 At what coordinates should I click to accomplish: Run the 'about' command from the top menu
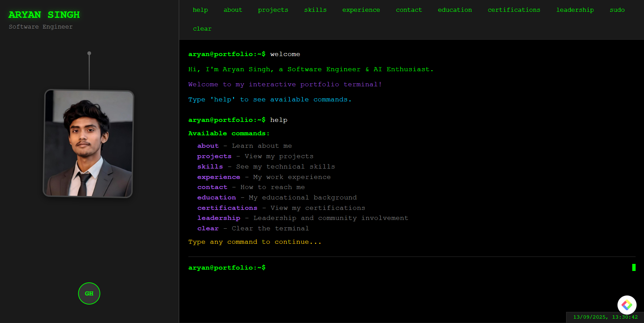click(x=233, y=10)
